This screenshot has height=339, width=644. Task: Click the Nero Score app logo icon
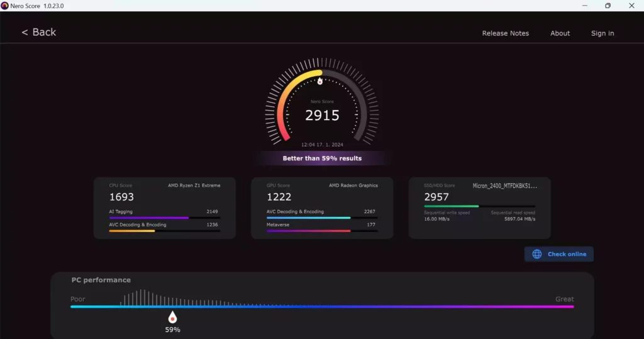pyautogui.click(x=5, y=6)
